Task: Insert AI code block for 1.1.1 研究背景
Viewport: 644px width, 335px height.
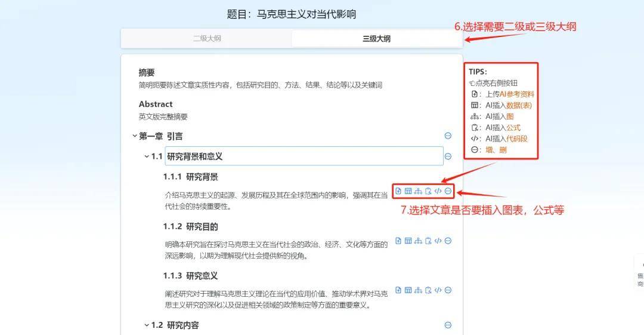Action: (438, 191)
